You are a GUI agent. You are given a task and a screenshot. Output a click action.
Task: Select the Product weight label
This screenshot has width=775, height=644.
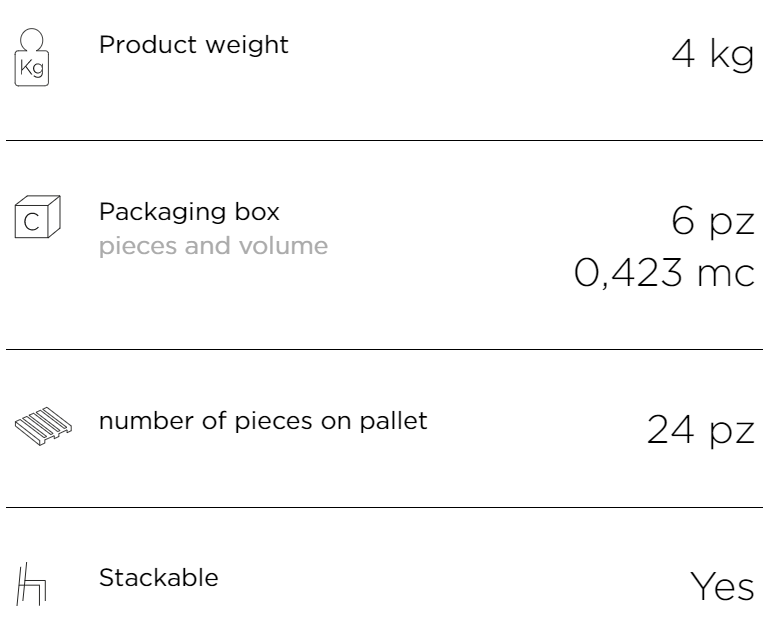pos(193,45)
